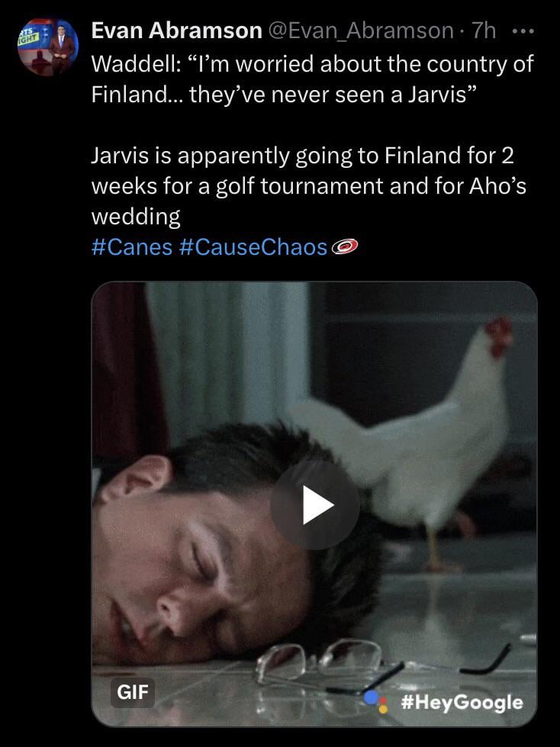
Task: Open the three-dot more options menu
Action: pyautogui.click(x=523, y=31)
